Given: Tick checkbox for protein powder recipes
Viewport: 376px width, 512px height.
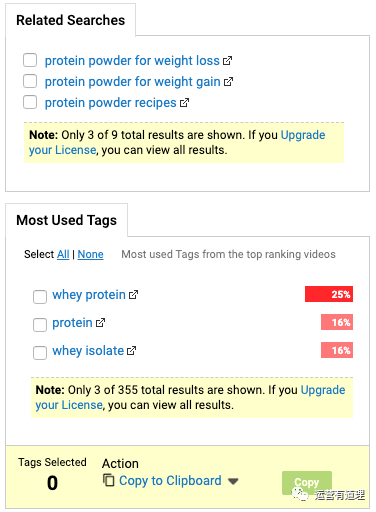Looking at the screenshot, I should point(30,102).
